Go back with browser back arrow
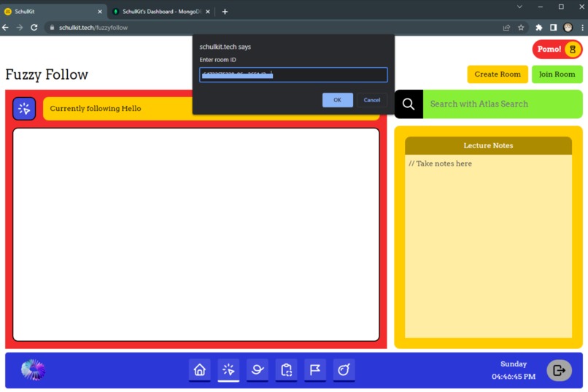 [x=5, y=28]
